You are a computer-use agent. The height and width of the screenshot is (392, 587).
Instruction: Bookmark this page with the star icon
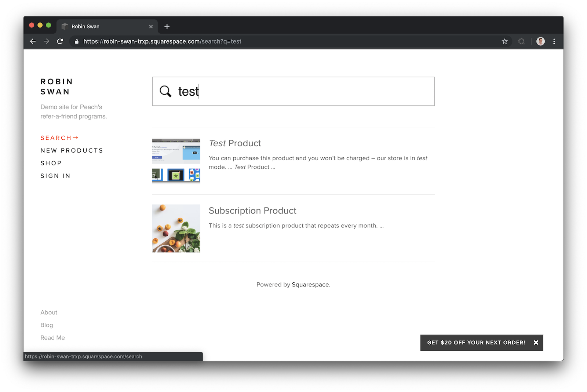click(x=505, y=41)
